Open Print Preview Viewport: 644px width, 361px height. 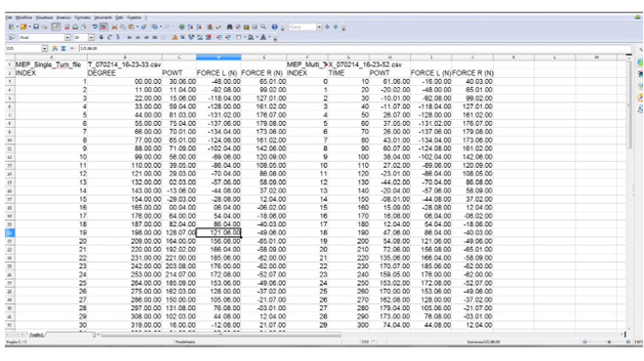tap(84, 27)
